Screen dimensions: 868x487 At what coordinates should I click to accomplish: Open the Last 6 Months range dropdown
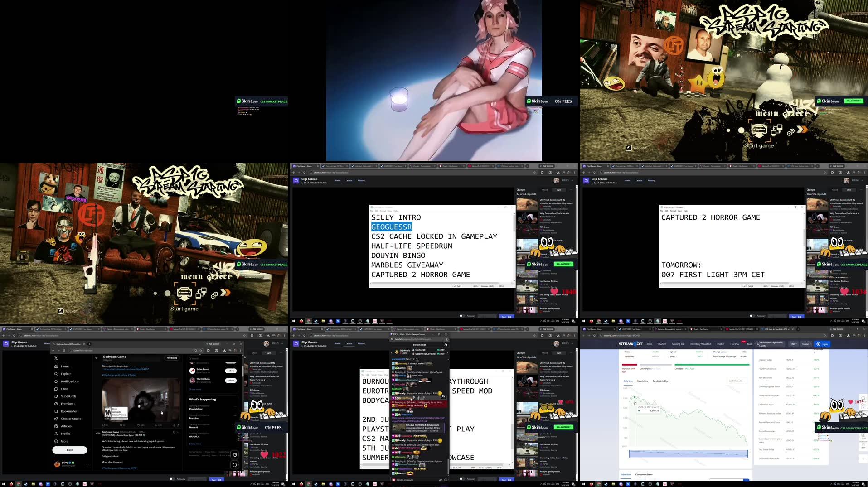click(737, 381)
